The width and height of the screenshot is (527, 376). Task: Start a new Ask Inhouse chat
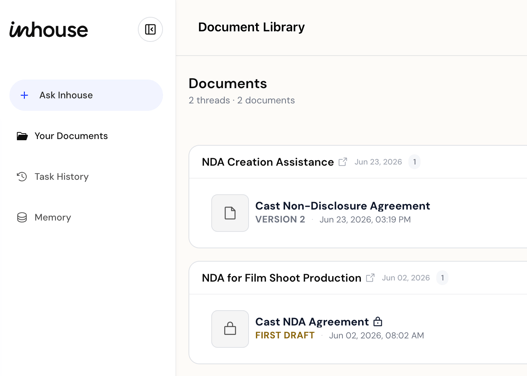86,95
